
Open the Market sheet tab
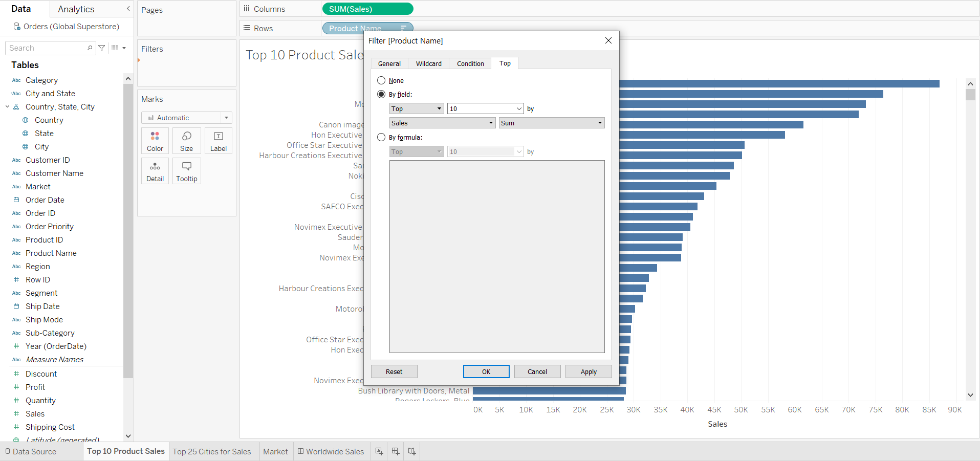pos(275,451)
